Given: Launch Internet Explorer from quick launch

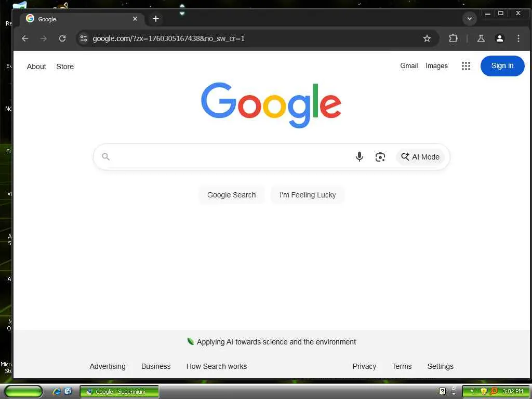Looking at the screenshot, I should click(57, 392).
